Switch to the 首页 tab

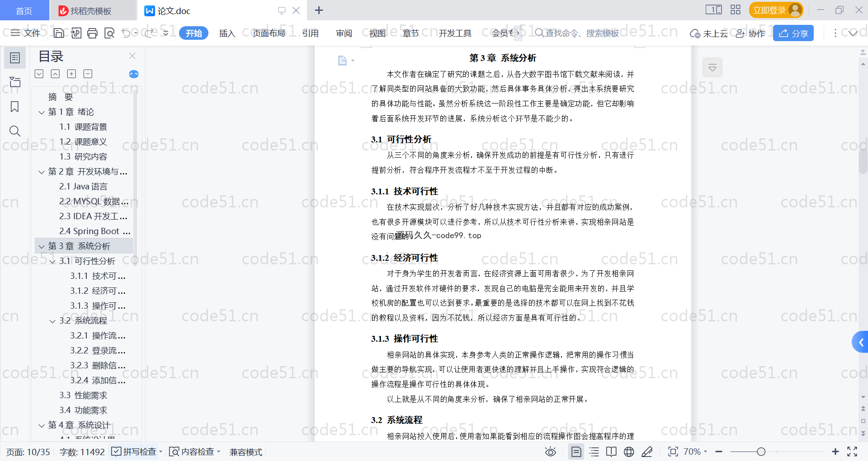(24, 10)
